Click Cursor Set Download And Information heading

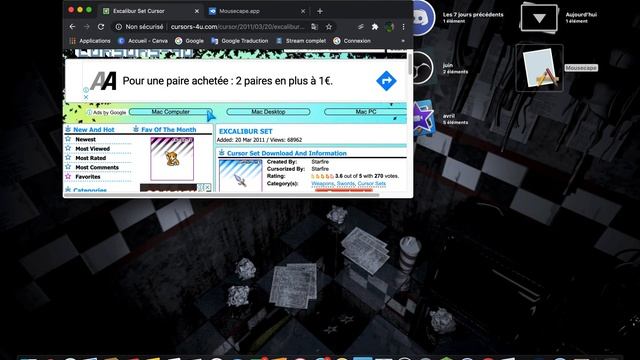click(x=287, y=153)
